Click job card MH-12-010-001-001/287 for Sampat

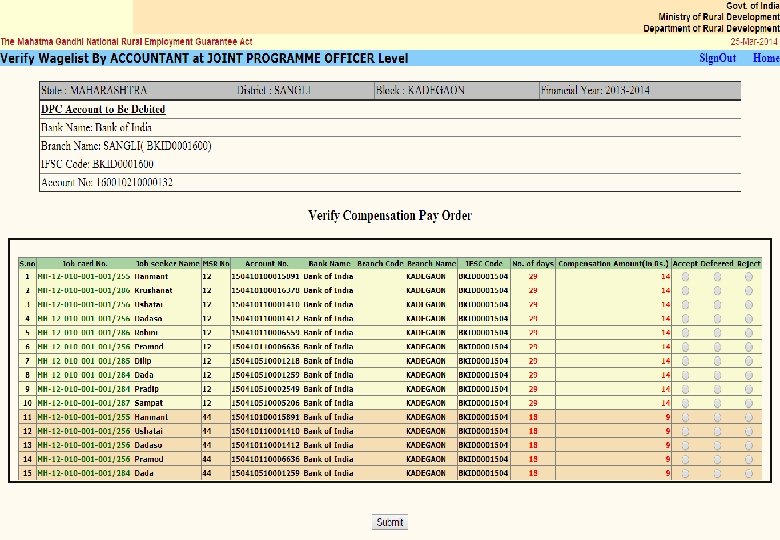84,403
